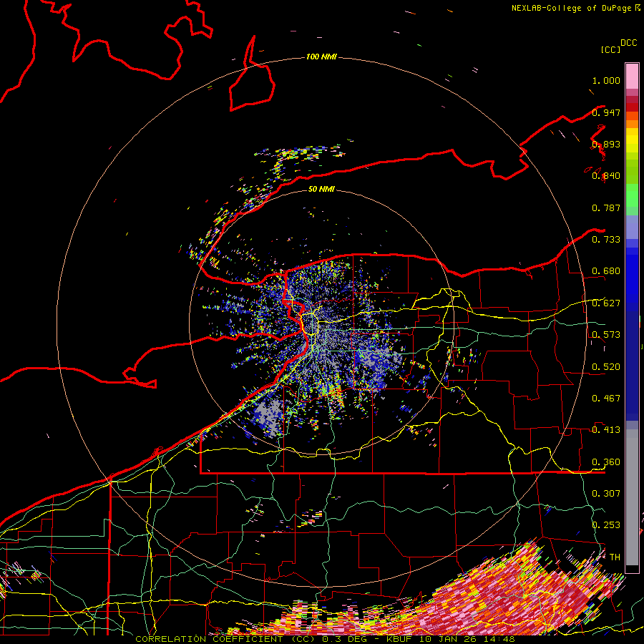Click the 0.680 legend value

point(606,271)
